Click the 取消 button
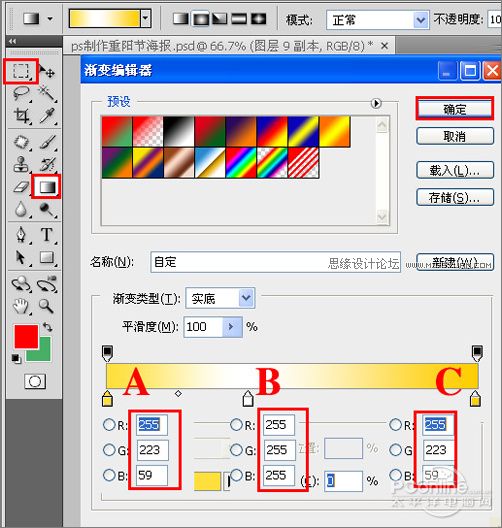This screenshot has height=528, width=502. pos(455,136)
